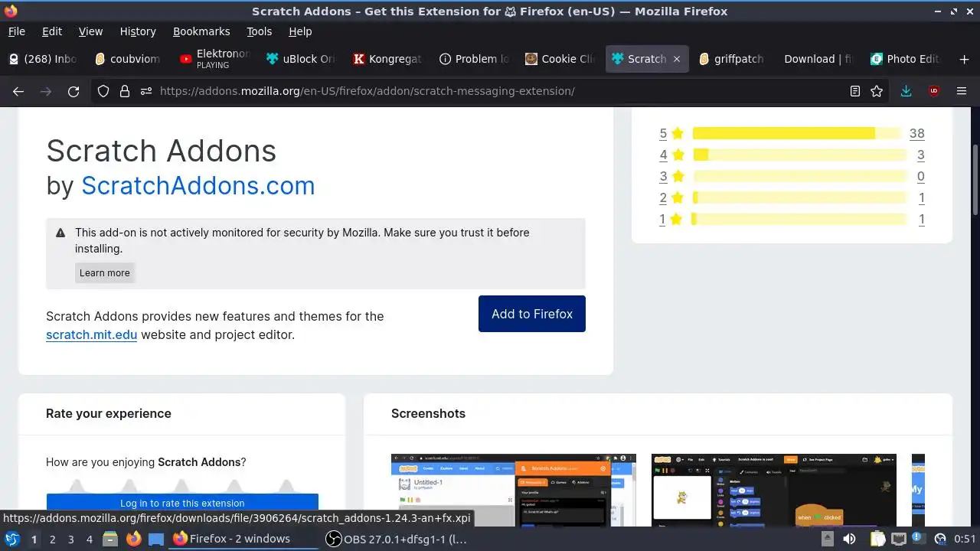980x551 pixels.
Task: Open the uBlock Origin toolbar icon
Action: click(933, 91)
